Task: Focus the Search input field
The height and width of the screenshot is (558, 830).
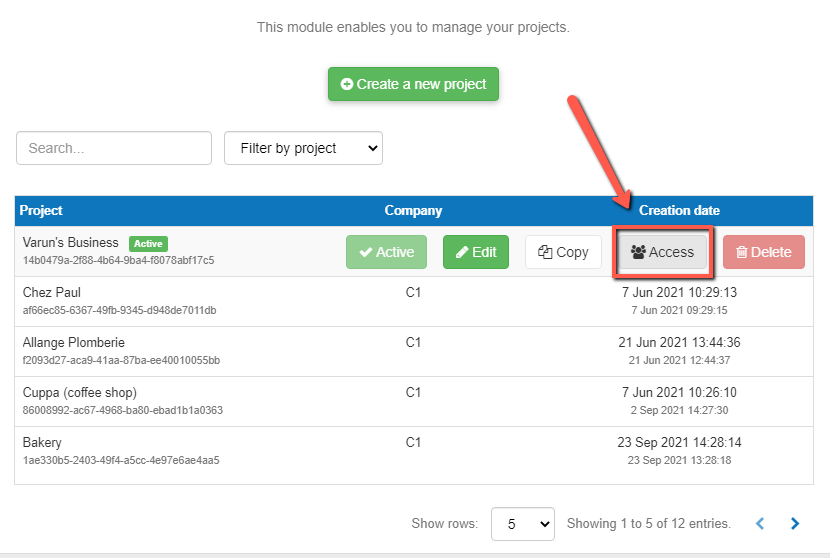Action: click(x=114, y=148)
